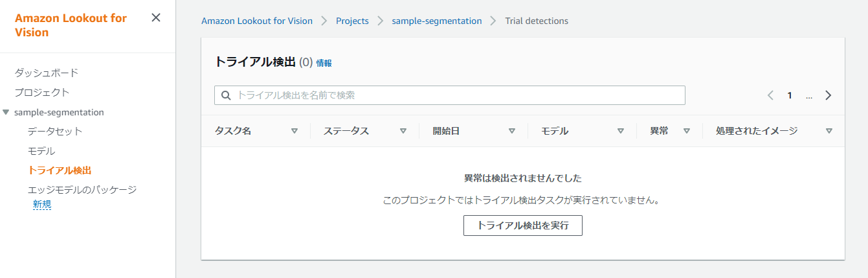Go to previous page arrow
Screen dimensions: 868x278
tap(770, 95)
